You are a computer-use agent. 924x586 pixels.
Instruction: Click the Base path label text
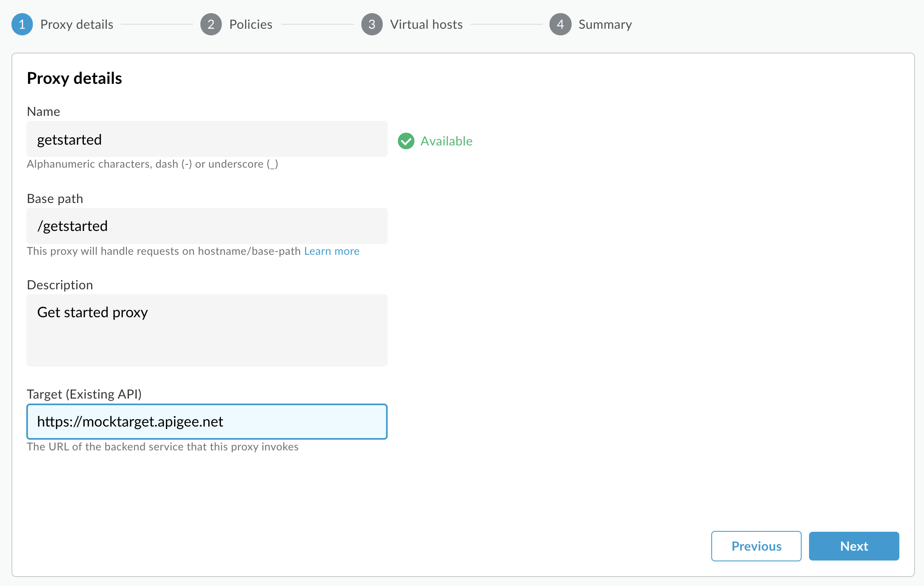pyautogui.click(x=55, y=198)
